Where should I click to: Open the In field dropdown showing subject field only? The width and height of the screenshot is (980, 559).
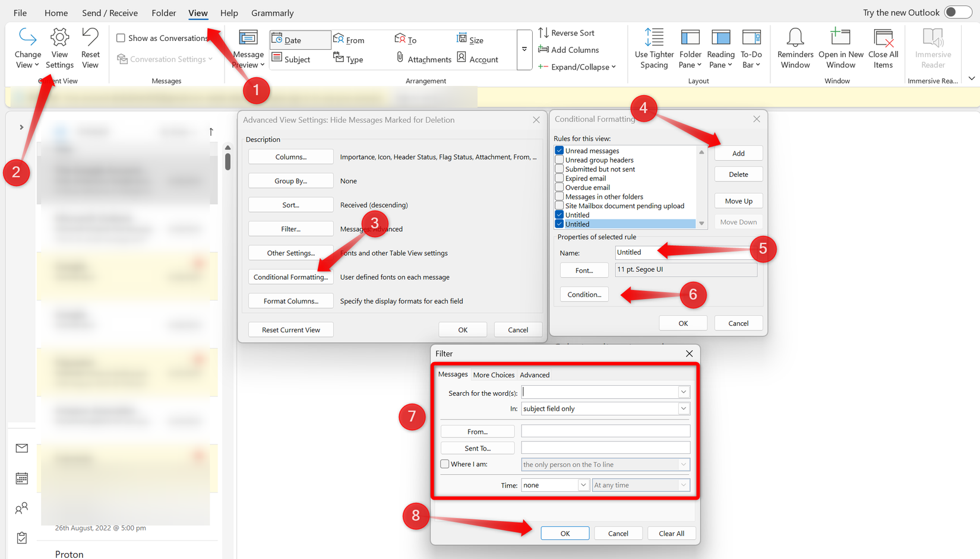coord(684,408)
